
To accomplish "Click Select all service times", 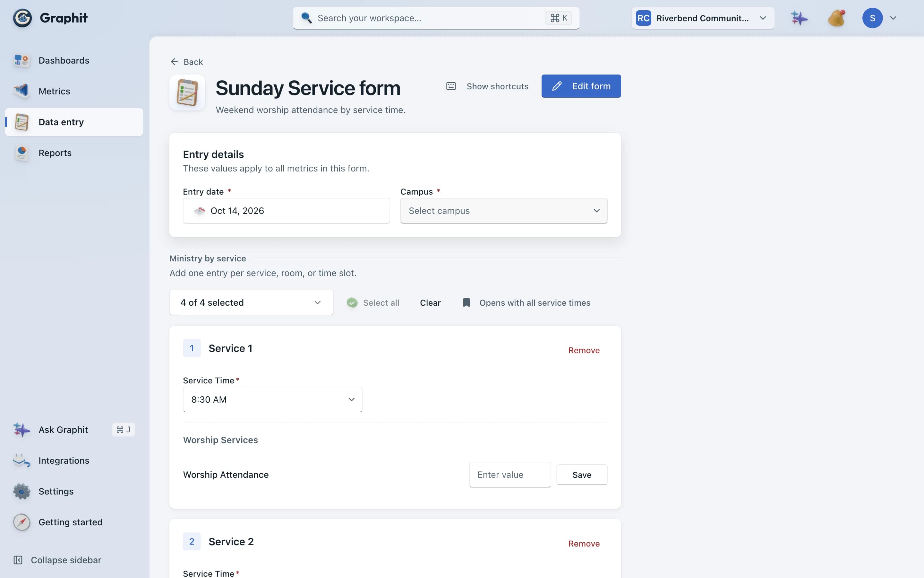I will point(373,303).
